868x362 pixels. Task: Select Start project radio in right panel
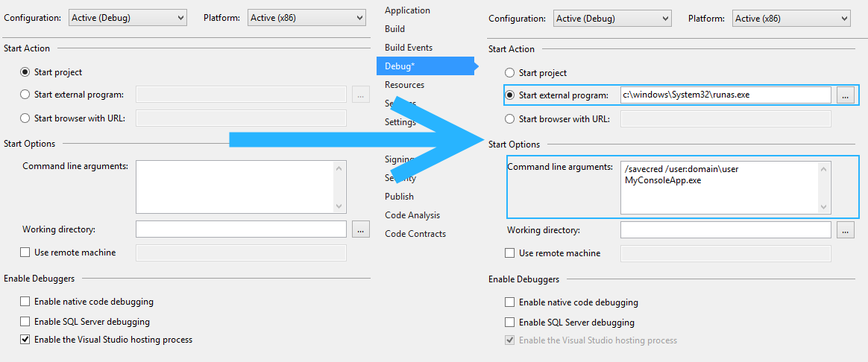point(510,73)
